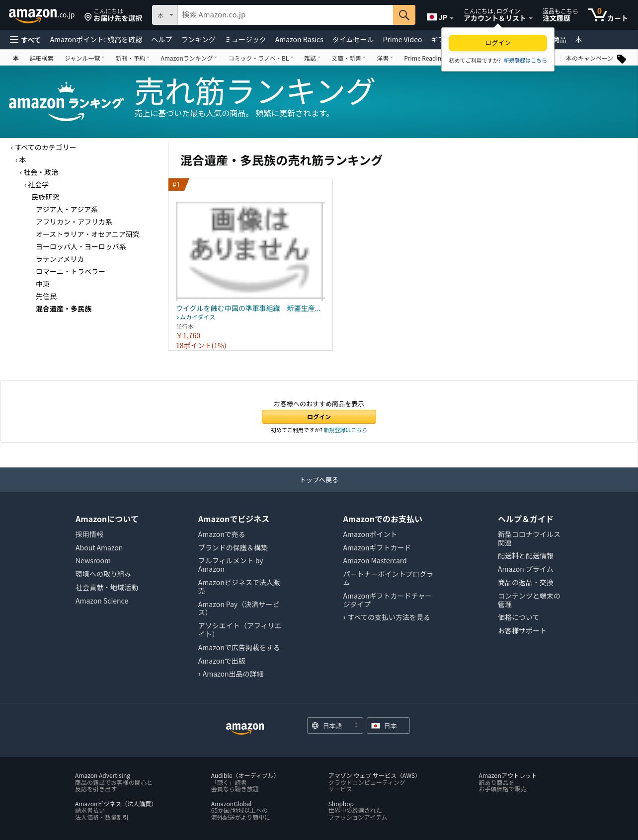The image size is (638, 840).
Task: Select アジア人・アジア系 category
Action: 67,210
